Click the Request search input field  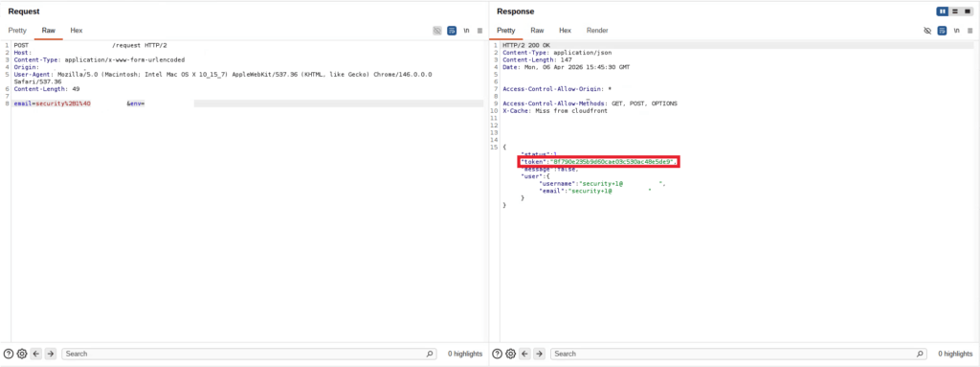point(250,354)
